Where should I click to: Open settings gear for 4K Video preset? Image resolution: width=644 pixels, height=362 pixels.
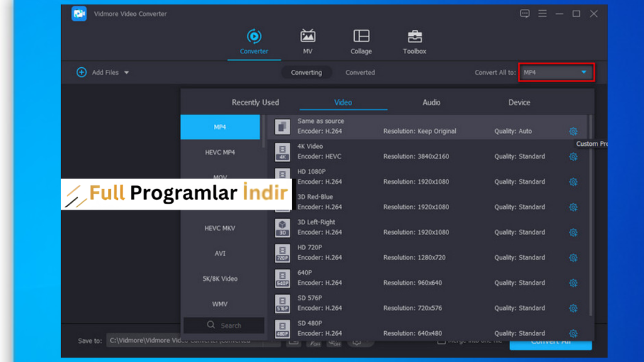573,156
